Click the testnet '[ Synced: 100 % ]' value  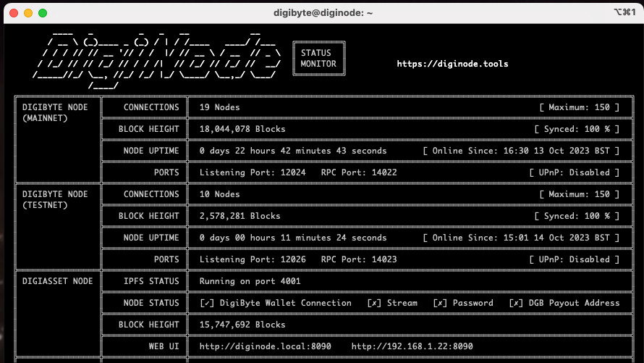tap(577, 216)
